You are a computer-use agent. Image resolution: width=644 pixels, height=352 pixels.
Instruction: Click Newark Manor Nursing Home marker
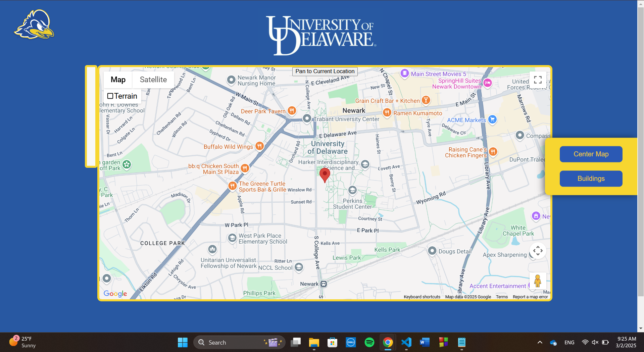231,80
